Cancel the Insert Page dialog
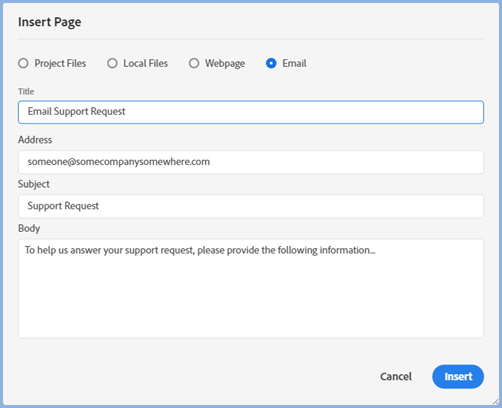 pyautogui.click(x=396, y=377)
